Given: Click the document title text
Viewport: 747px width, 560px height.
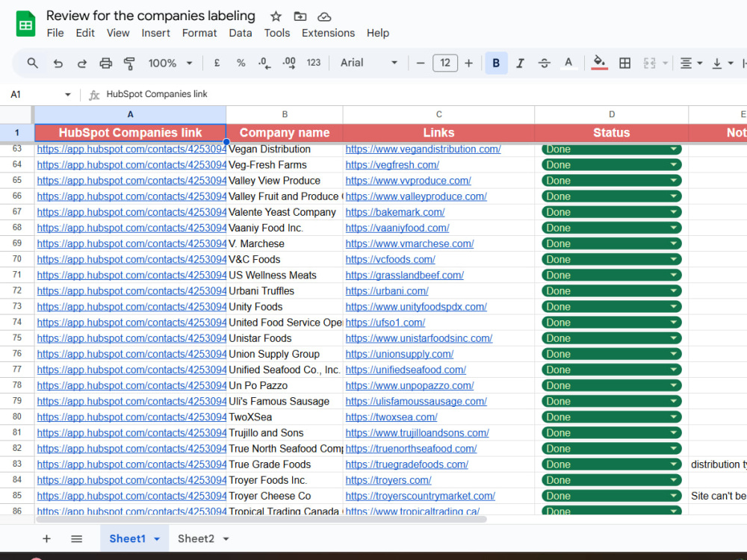Looking at the screenshot, I should coord(151,16).
